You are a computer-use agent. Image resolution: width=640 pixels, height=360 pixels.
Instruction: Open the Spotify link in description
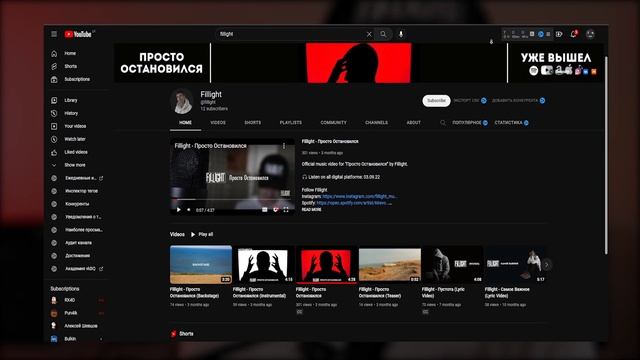[x=354, y=203]
